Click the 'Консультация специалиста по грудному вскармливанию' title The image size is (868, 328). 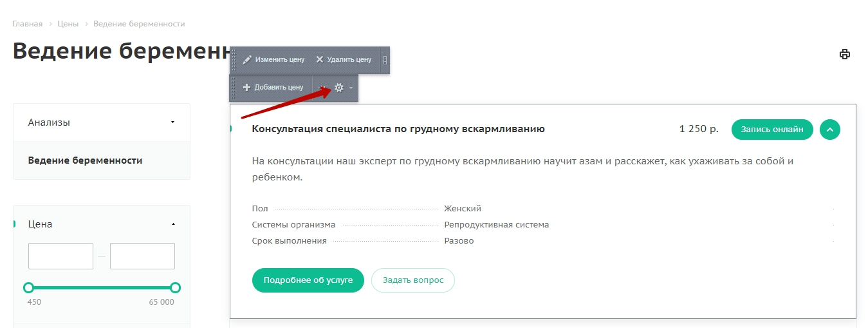(398, 129)
